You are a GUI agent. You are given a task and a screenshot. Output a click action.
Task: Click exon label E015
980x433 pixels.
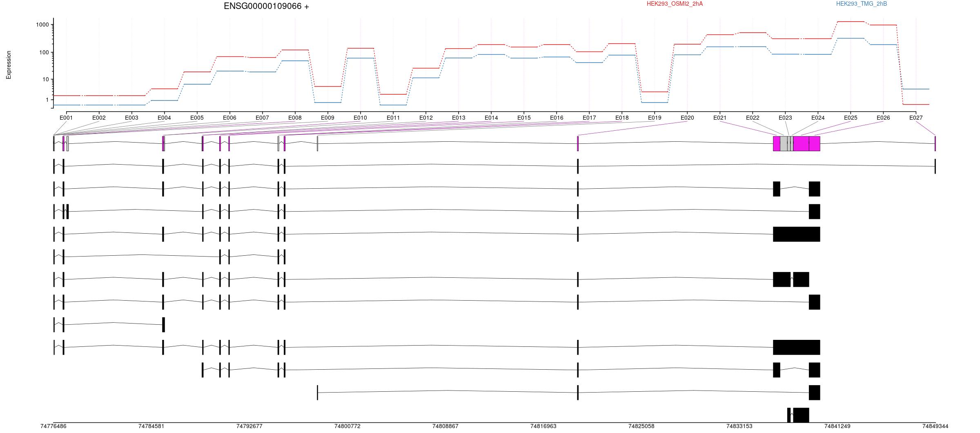click(524, 118)
